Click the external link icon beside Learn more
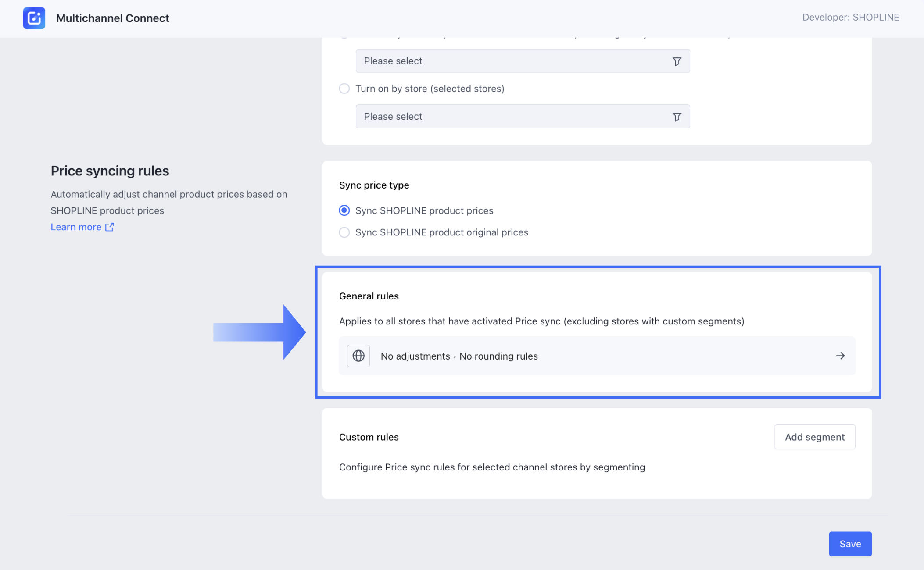 click(110, 227)
